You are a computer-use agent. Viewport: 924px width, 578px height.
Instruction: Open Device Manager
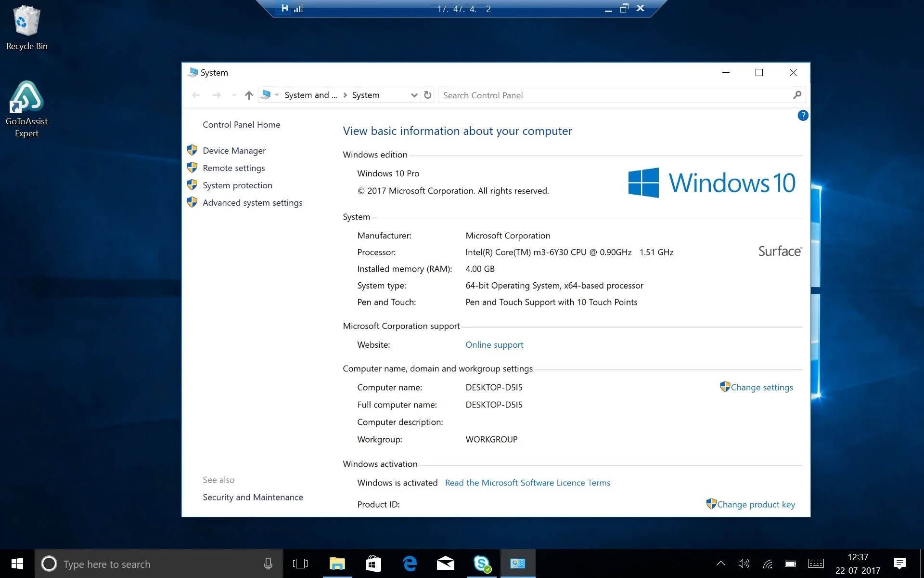tap(234, 151)
